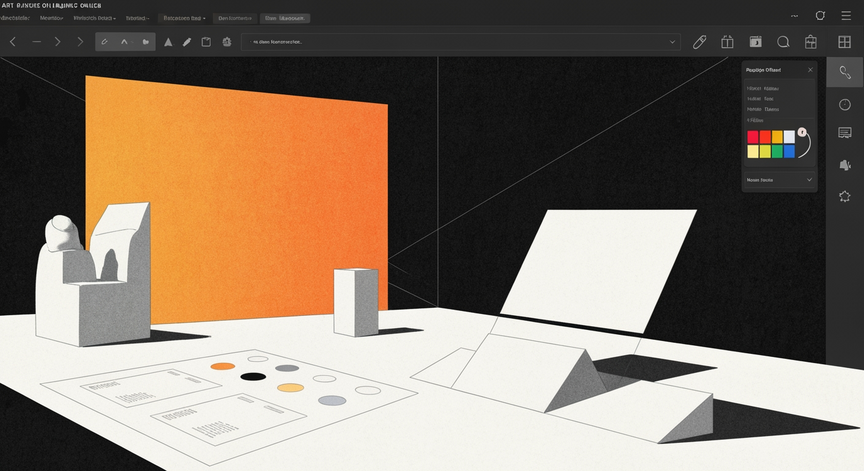Click the orange ellipse on the floor sheet
This screenshot has height=471, width=864.
click(223, 366)
